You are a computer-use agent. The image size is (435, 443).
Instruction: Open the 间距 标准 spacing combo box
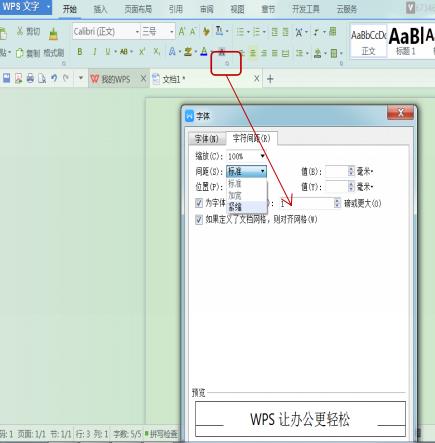246,171
